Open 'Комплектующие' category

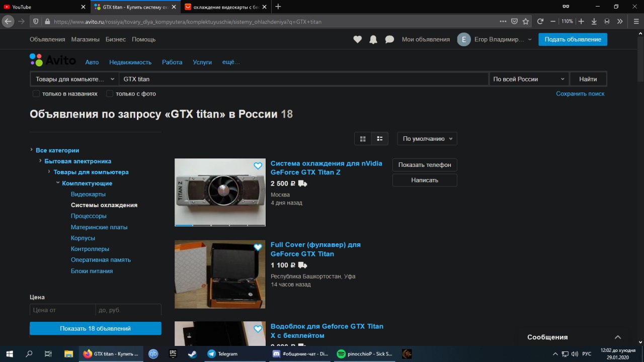pyautogui.click(x=87, y=184)
